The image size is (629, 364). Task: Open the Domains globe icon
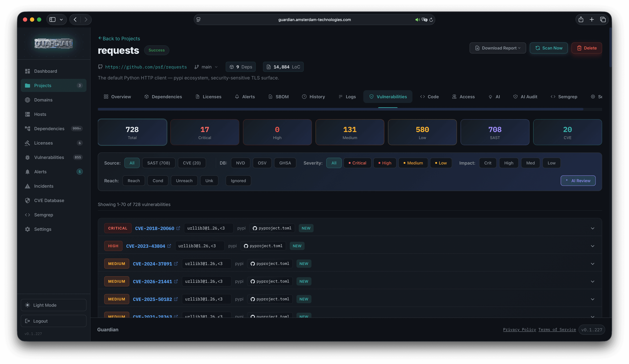(x=28, y=100)
